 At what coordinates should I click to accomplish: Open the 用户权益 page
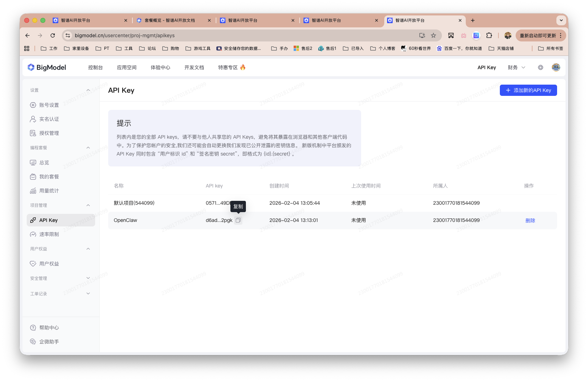49,263
